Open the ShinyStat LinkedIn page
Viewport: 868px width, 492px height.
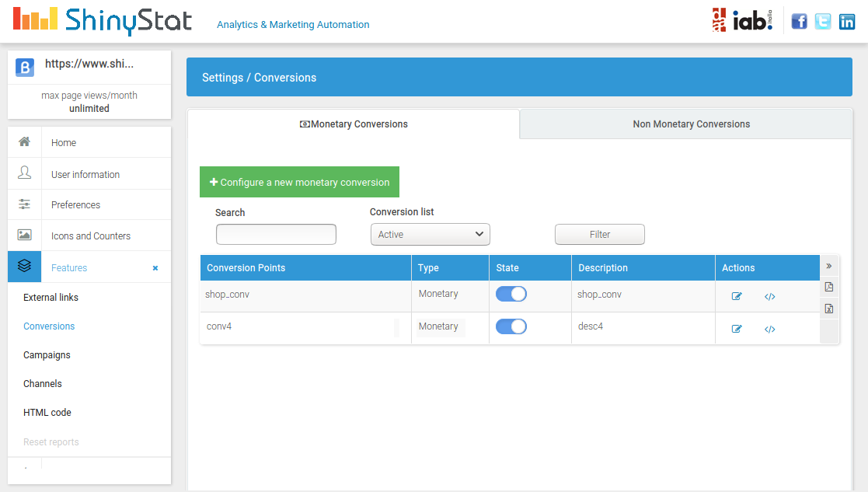(x=846, y=22)
